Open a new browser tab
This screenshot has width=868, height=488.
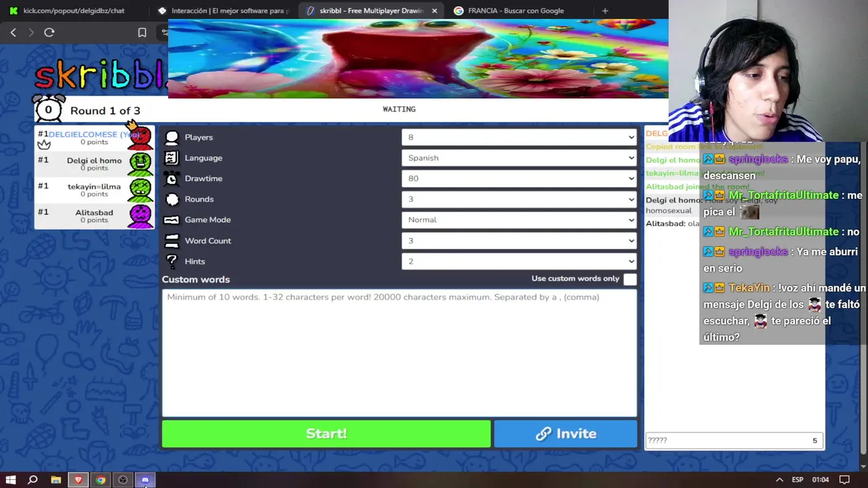[x=605, y=11]
